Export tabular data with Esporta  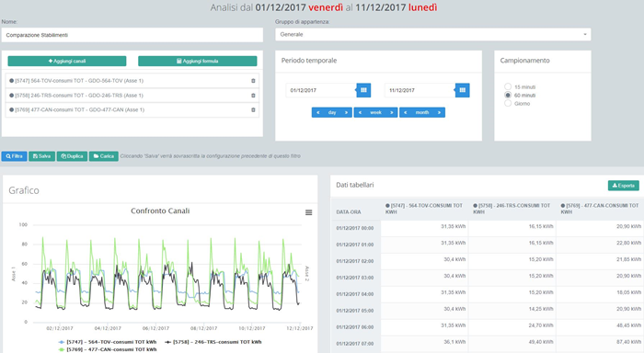pyautogui.click(x=624, y=186)
